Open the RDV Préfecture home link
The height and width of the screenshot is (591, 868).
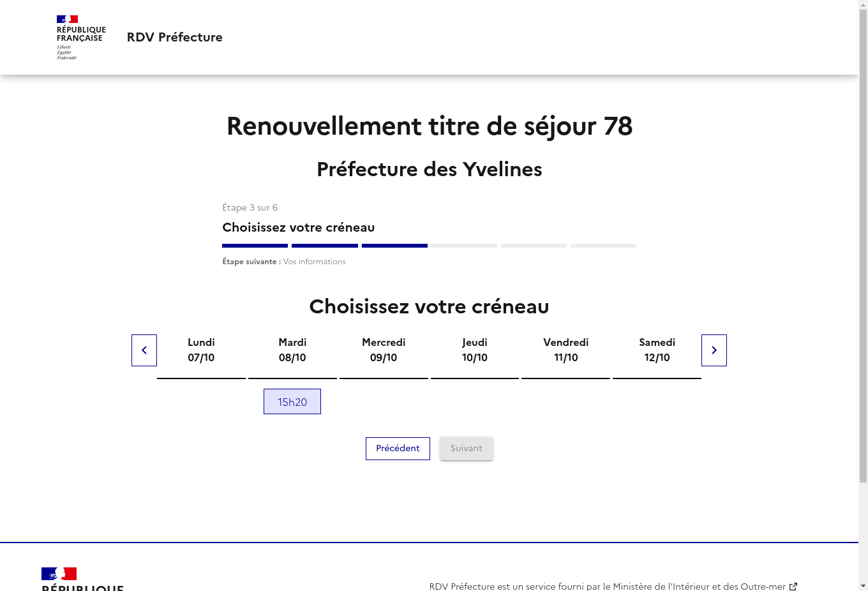(175, 37)
